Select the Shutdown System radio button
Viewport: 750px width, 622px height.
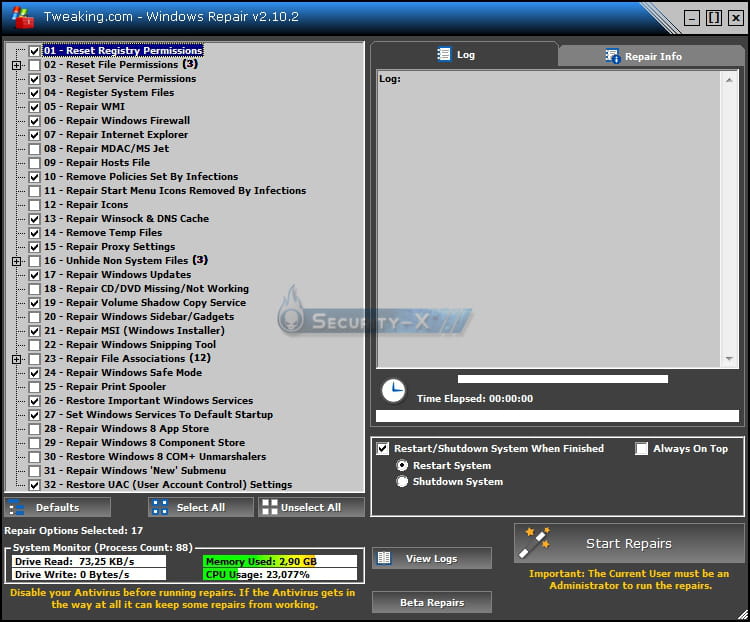[x=402, y=481]
